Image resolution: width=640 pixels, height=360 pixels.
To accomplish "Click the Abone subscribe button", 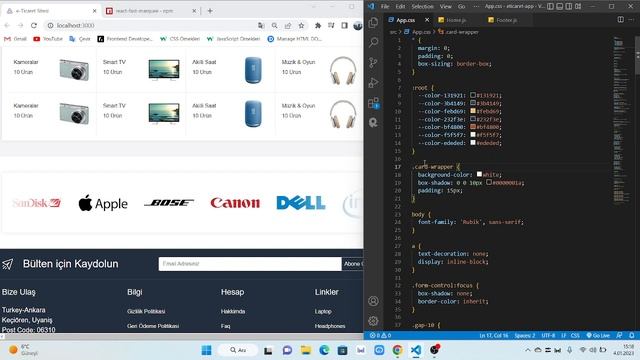I will pos(352,264).
